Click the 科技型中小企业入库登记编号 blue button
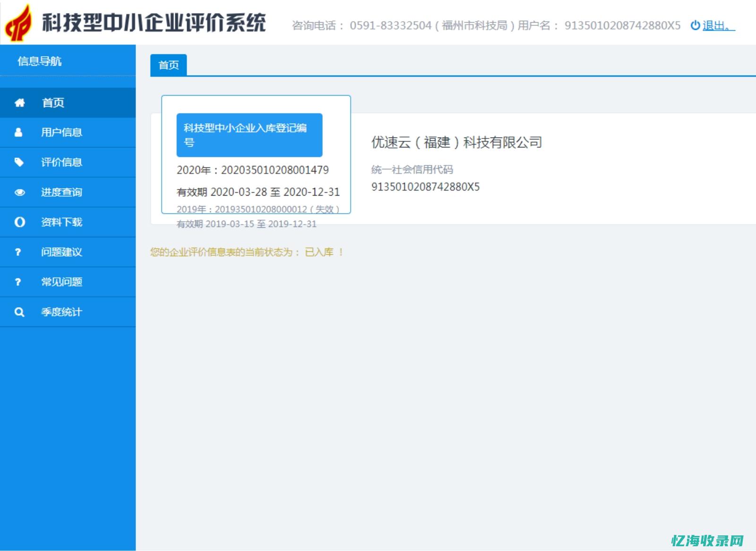Viewport: 756px width, 551px height. pyautogui.click(x=249, y=135)
